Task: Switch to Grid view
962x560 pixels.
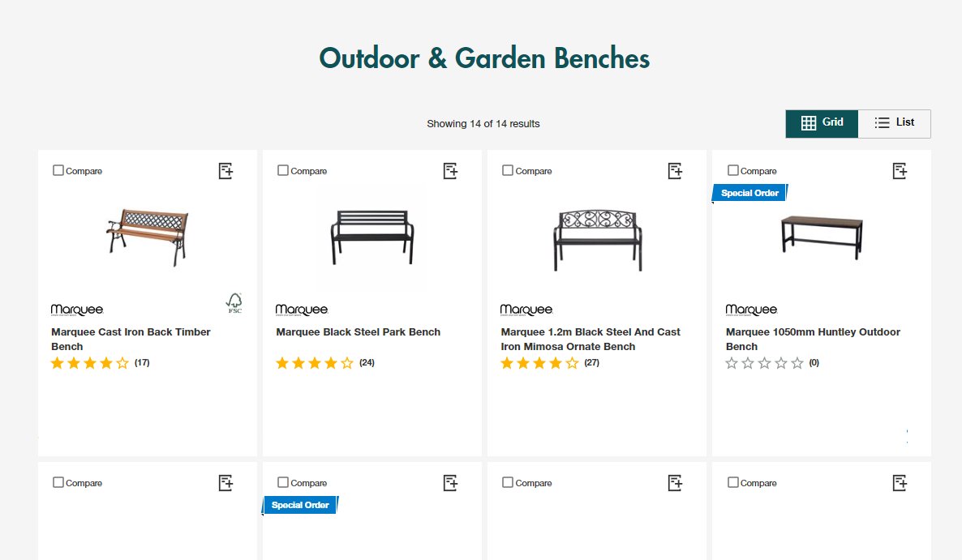Action: point(822,123)
